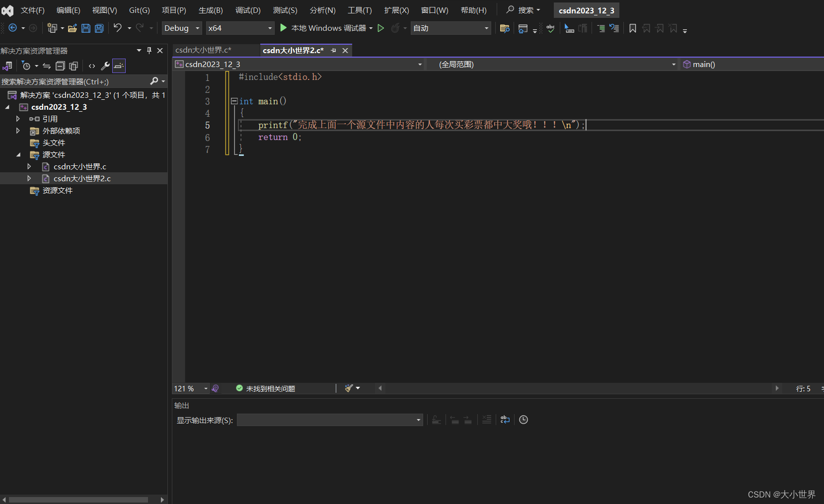824x504 pixels.
Task: Click the pending changes filter clock icon
Action: click(26, 66)
